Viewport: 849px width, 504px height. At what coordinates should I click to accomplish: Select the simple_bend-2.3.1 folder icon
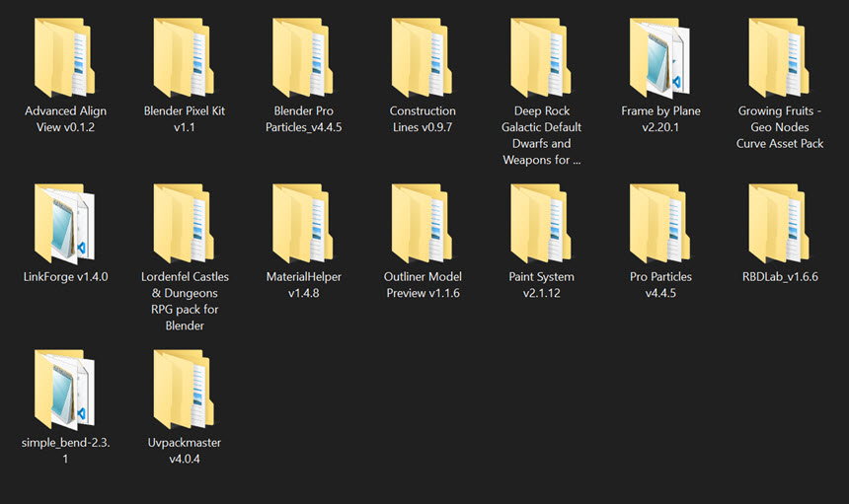64,390
